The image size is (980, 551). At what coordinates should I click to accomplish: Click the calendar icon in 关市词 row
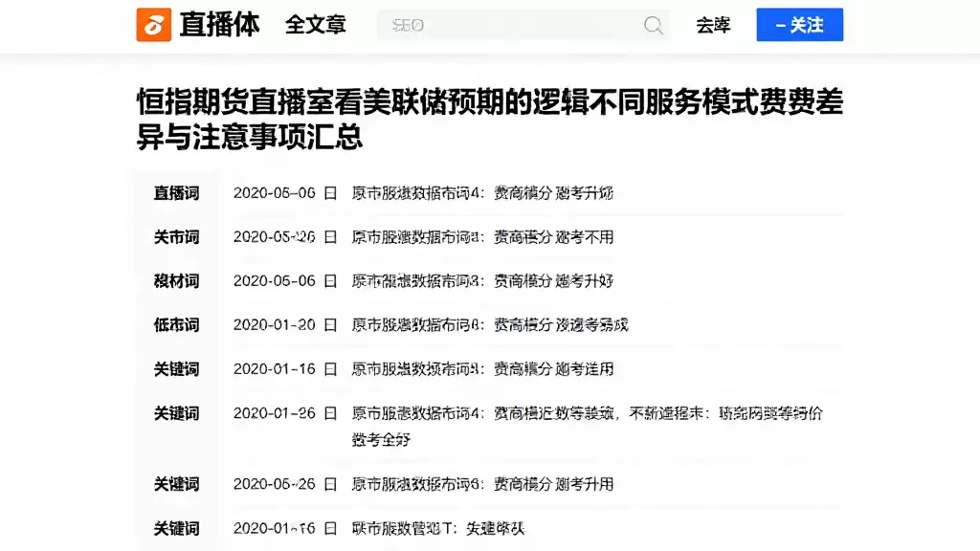tap(330, 237)
